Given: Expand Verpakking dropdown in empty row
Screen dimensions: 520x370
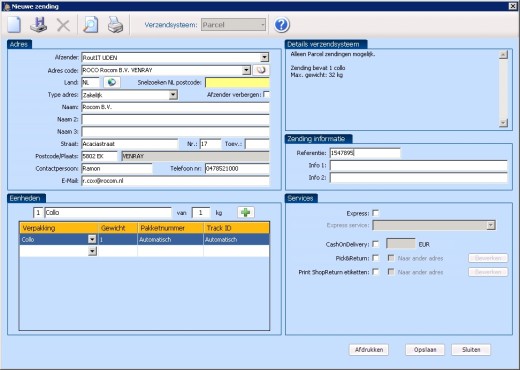Looking at the screenshot, I should coord(92,251).
